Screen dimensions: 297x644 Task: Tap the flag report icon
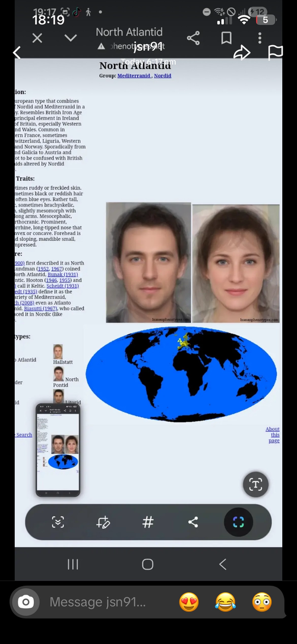pos(275,52)
